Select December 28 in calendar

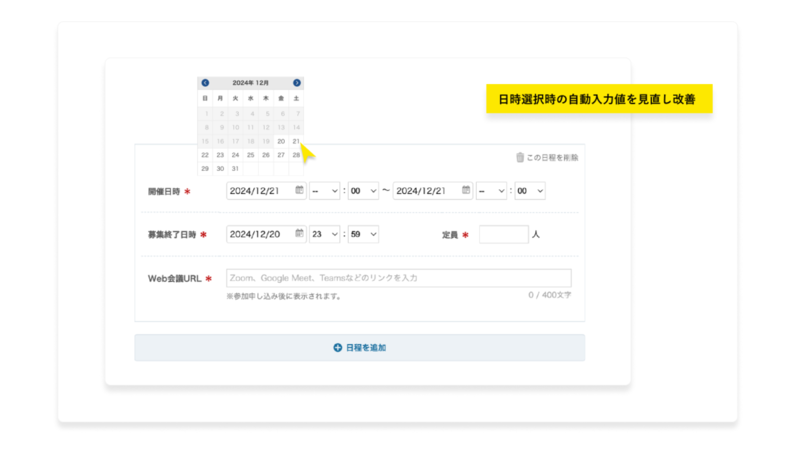pyautogui.click(x=296, y=155)
